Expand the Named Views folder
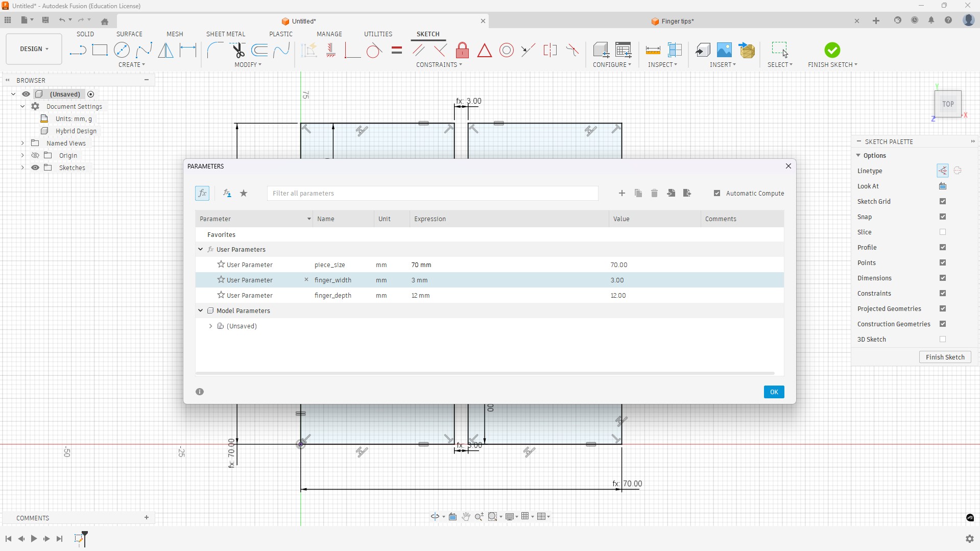Image resolution: width=980 pixels, height=551 pixels. 22,143
